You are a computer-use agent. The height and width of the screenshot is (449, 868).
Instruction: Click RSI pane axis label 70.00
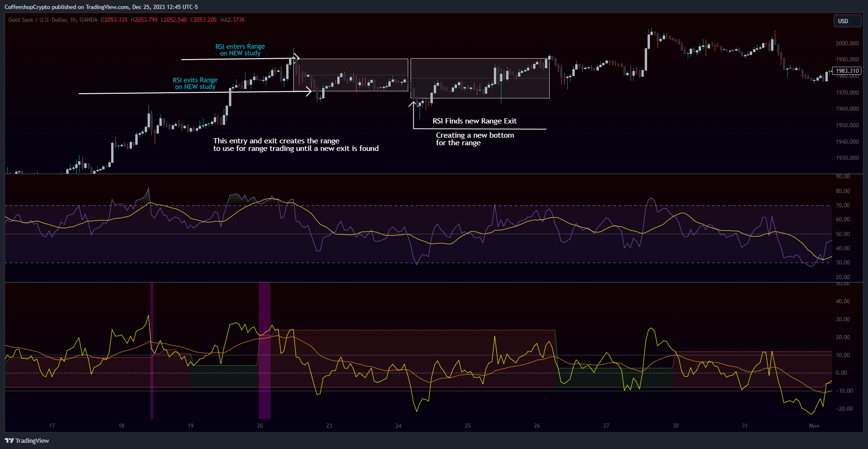[843, 205]
